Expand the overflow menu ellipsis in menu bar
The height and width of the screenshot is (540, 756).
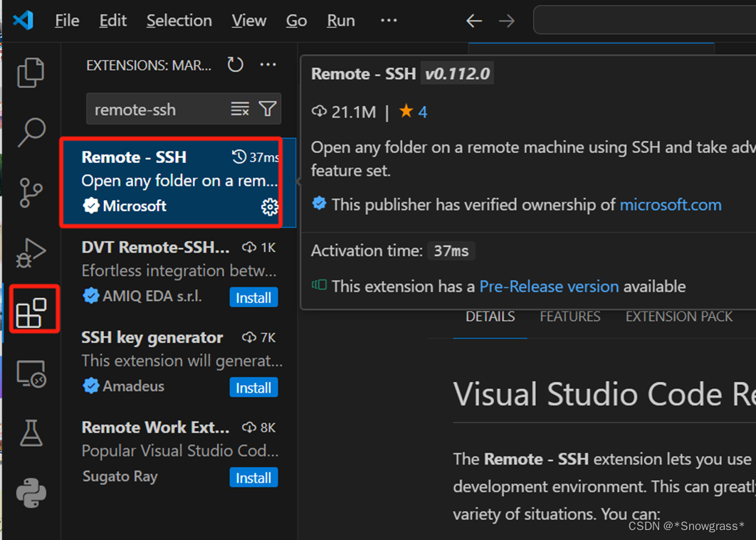(389, 20)
